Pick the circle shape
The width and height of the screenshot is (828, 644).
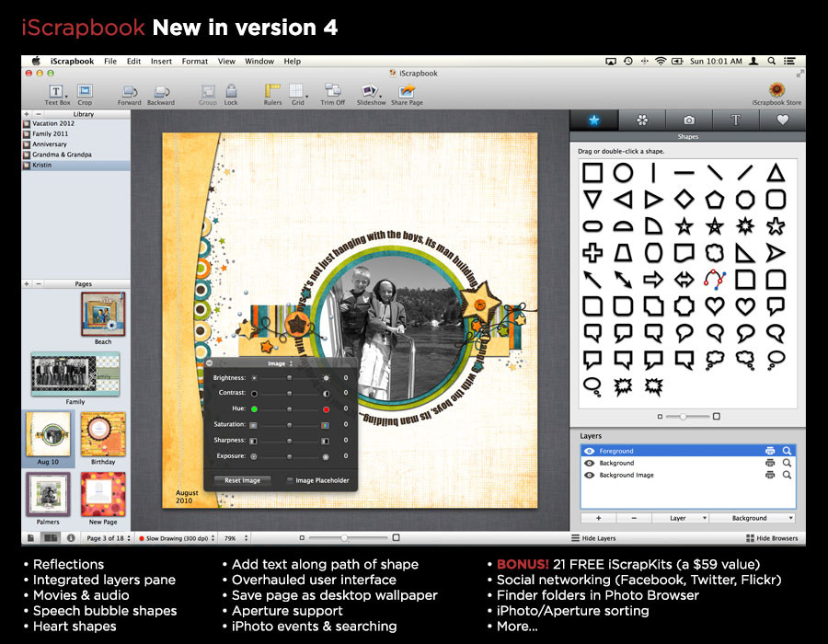623,173
